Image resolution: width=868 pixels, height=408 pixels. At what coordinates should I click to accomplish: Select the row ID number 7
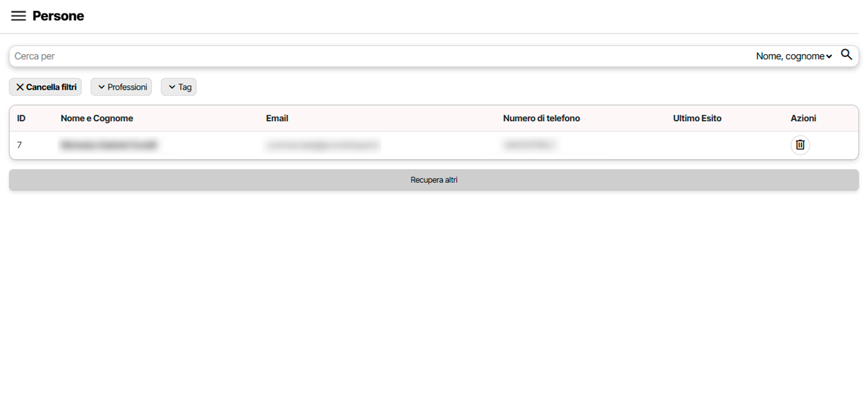19,145
